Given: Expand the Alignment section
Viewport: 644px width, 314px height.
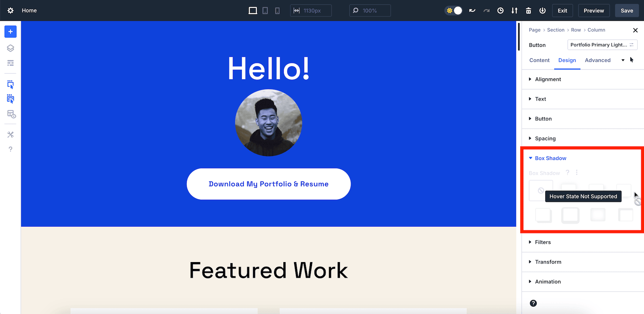Looking at the screenshot, I should point(583,79).
